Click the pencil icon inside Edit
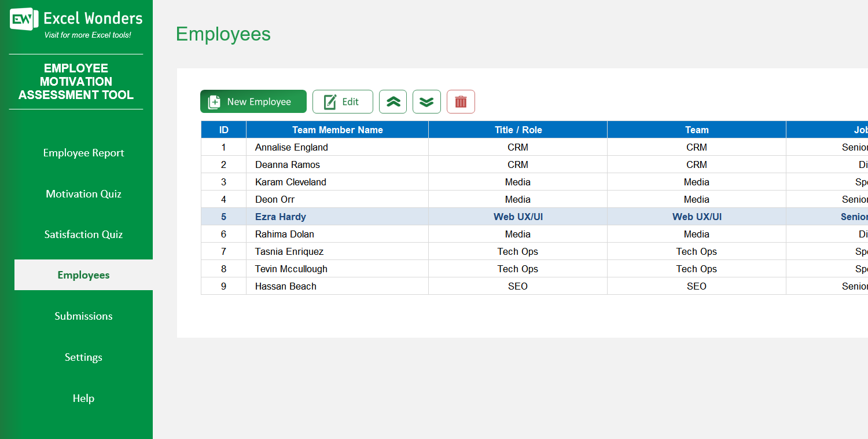 [x=331, y=101]
